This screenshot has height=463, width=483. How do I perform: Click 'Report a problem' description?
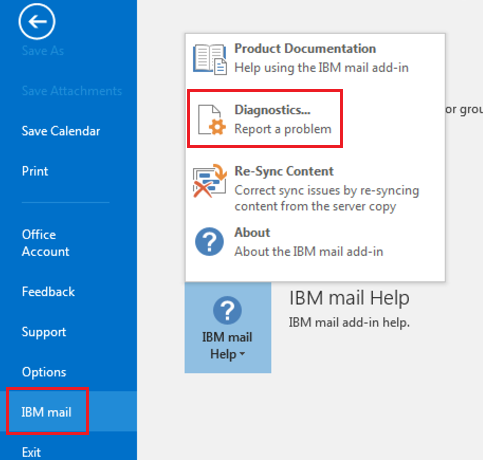[x=283, y=129]
